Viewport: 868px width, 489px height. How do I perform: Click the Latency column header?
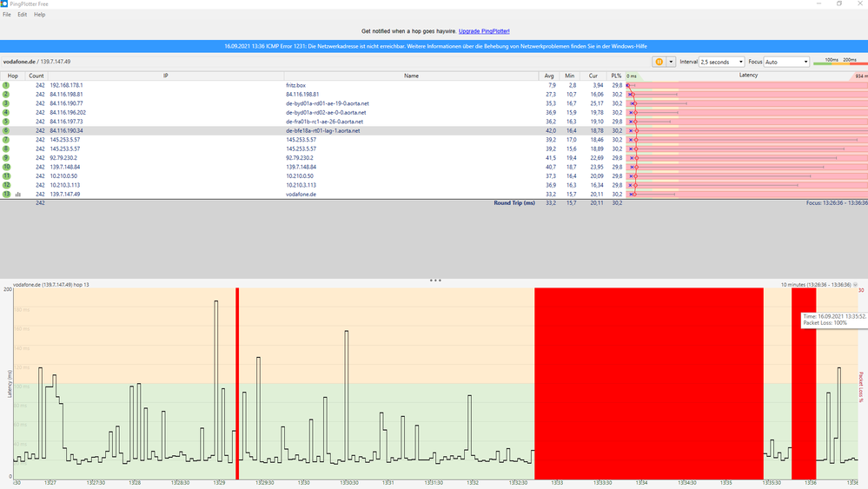coord(748,76)
